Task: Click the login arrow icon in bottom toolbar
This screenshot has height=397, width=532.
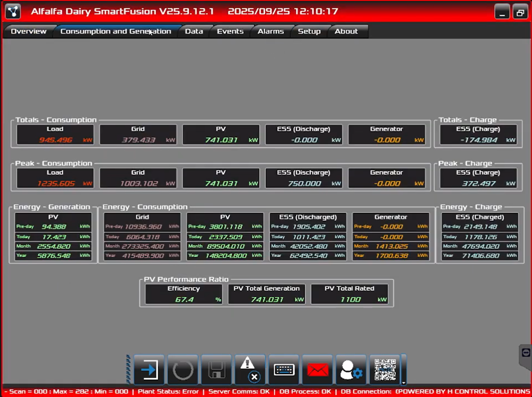Action: tap(149, 369)
